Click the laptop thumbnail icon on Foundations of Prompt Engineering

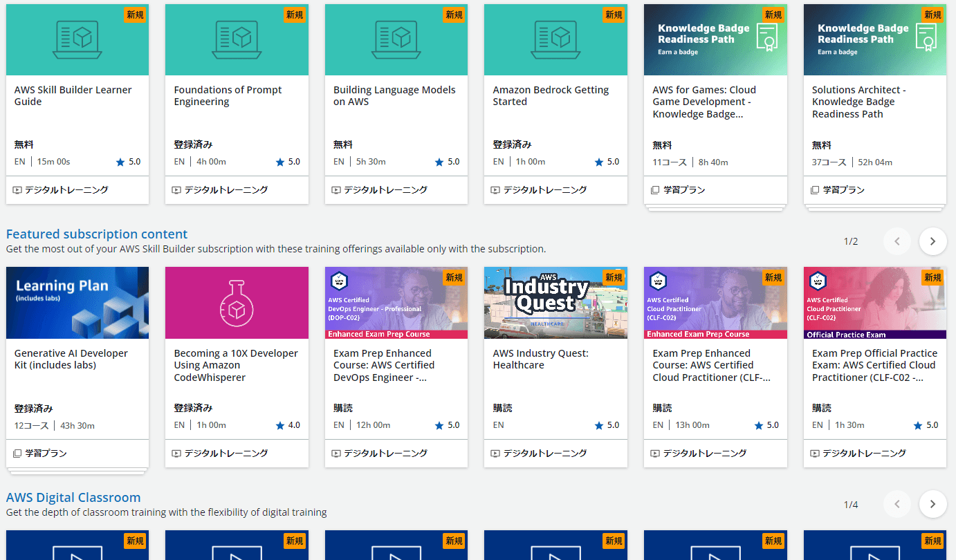point(237,39)
